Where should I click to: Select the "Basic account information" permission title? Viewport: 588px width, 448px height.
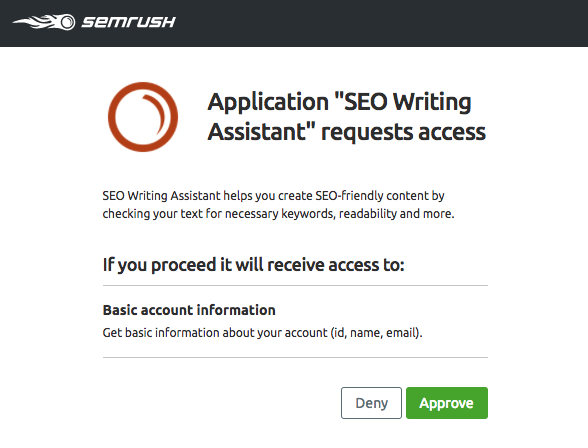coord(189,310)
